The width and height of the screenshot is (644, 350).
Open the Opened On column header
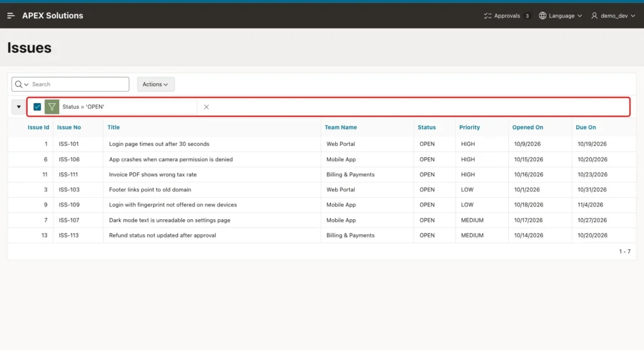[528, 128]
